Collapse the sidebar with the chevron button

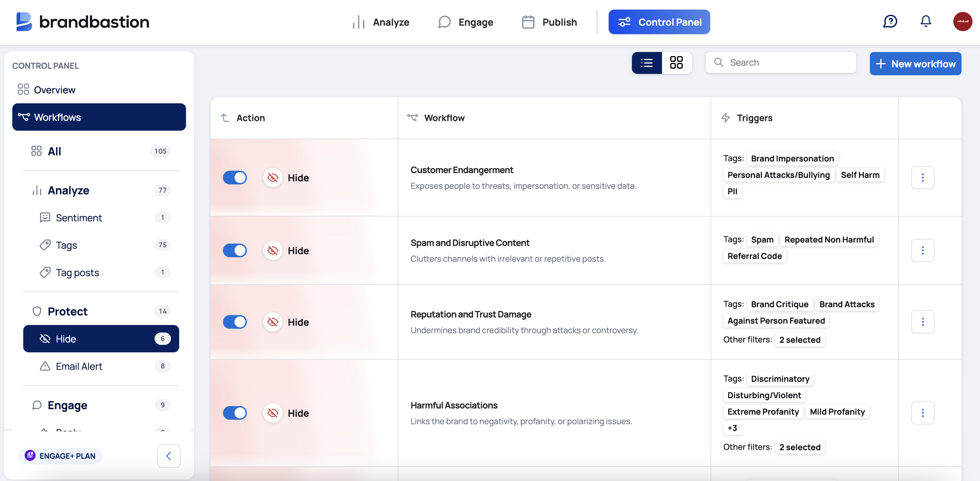(169, 456)
